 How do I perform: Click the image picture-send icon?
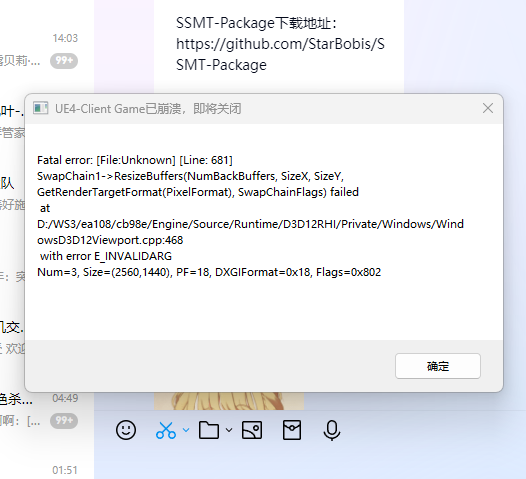point(252,430)
